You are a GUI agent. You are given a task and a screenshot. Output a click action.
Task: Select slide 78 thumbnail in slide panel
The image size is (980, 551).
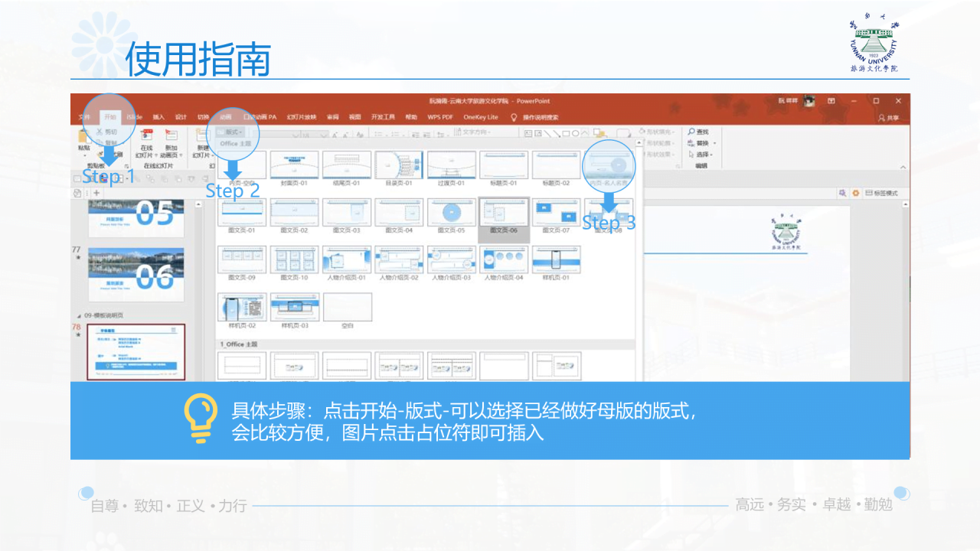(x=136, y=351)
